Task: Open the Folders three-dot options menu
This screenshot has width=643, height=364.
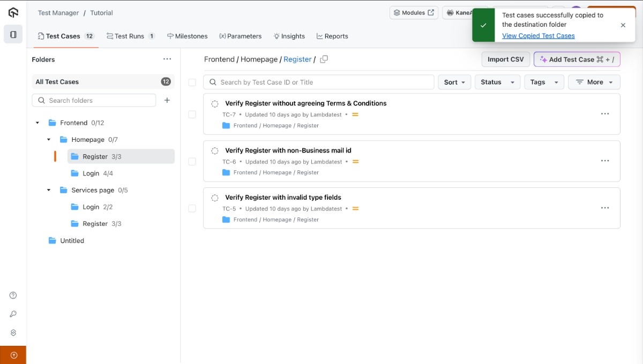Action: [x=167, y=59]
